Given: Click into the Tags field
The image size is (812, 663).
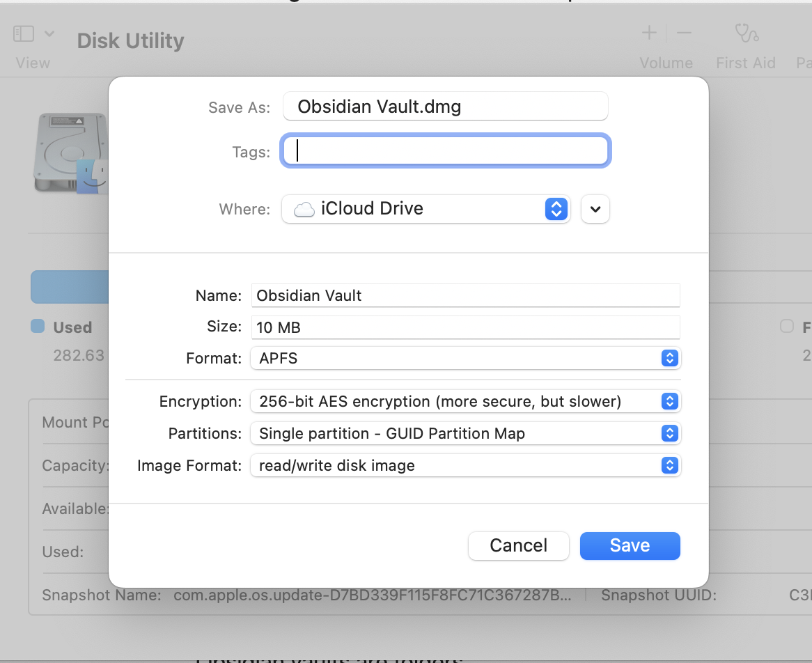Looking at the screenshot, I should 446,150.
